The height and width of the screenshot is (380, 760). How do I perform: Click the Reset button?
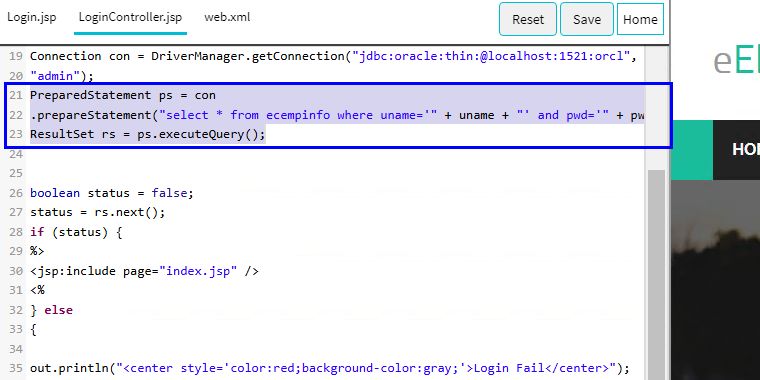pyautogui.click(x=528, y=19)
